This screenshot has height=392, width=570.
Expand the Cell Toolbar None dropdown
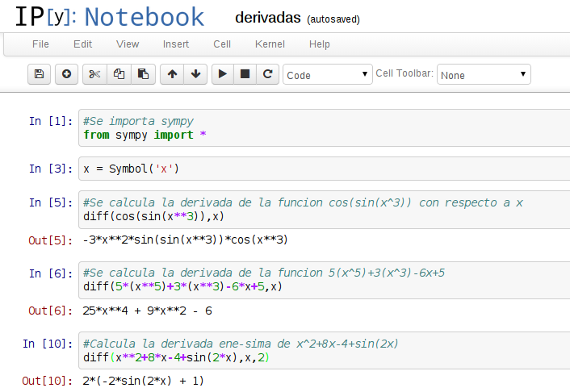[x=483, y=75]
